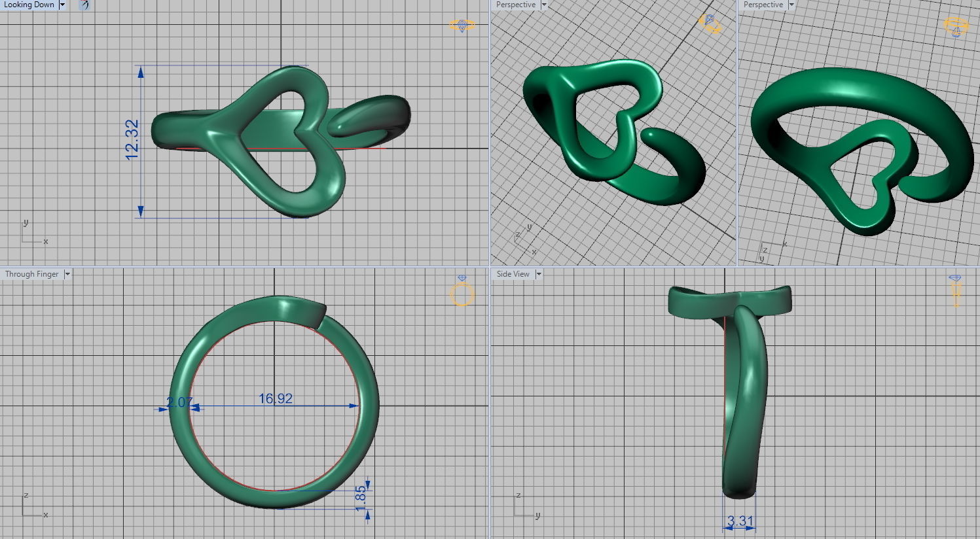Click the ring orientation icon in Looking Down
The height and width of the screenshot is (539, 980).
coord(462,26)
